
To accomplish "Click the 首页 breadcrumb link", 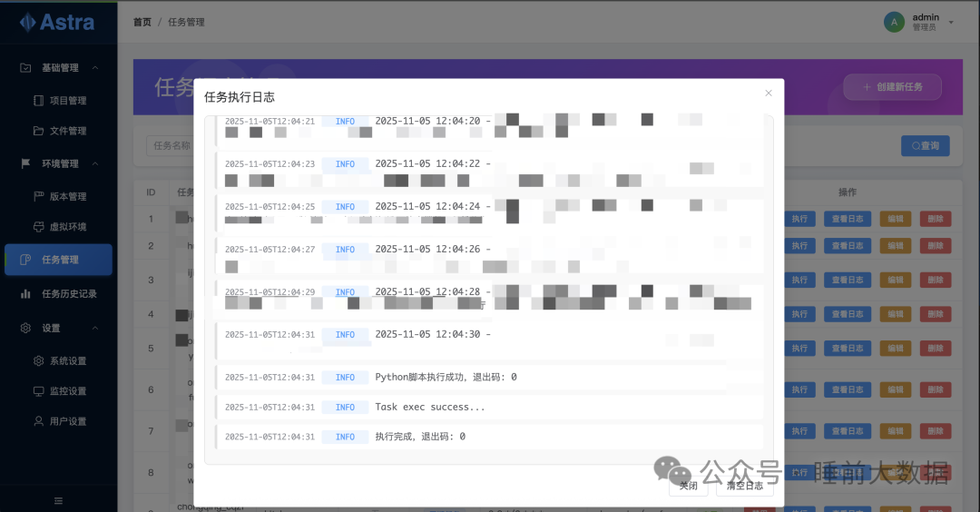I will pos(142,22).
